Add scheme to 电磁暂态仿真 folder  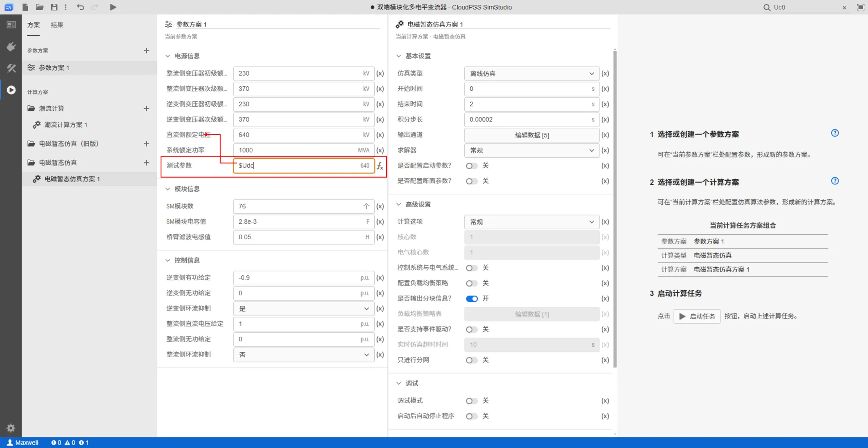146,163
